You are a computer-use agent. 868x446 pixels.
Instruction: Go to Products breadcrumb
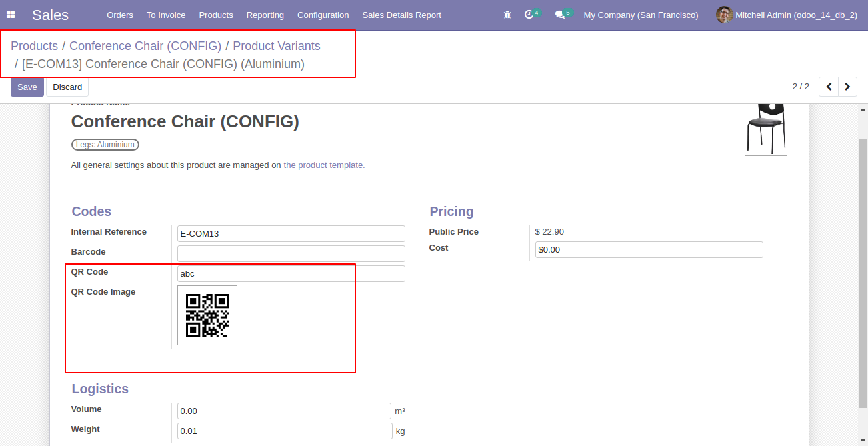34,46
